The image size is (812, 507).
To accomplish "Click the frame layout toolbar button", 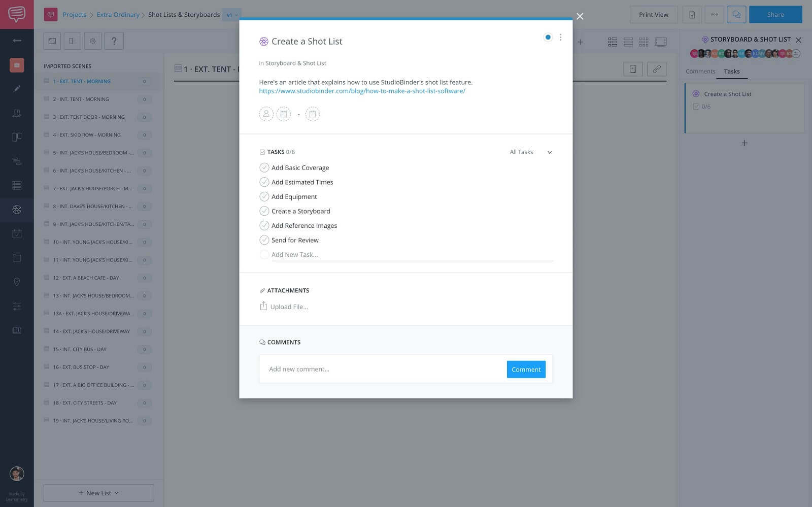I will [x=52, y=41].
